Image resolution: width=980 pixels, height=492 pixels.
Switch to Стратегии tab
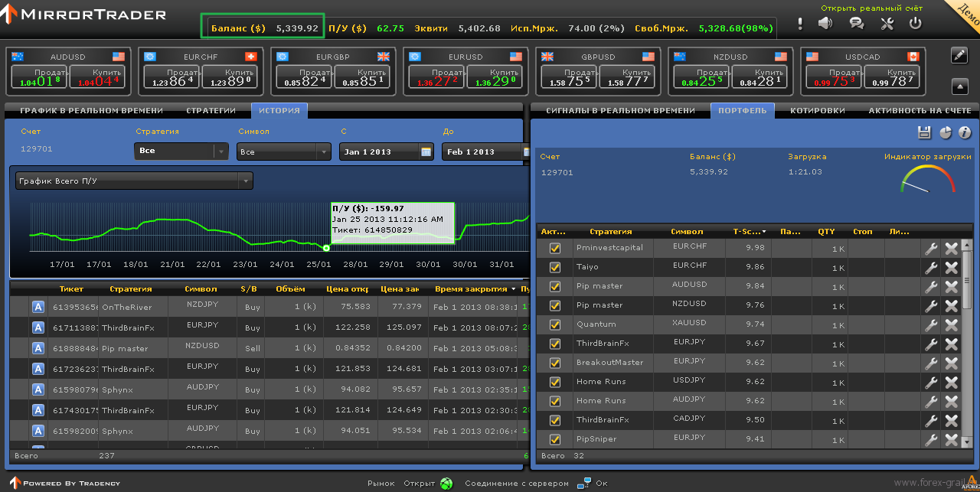coord(211,110)
